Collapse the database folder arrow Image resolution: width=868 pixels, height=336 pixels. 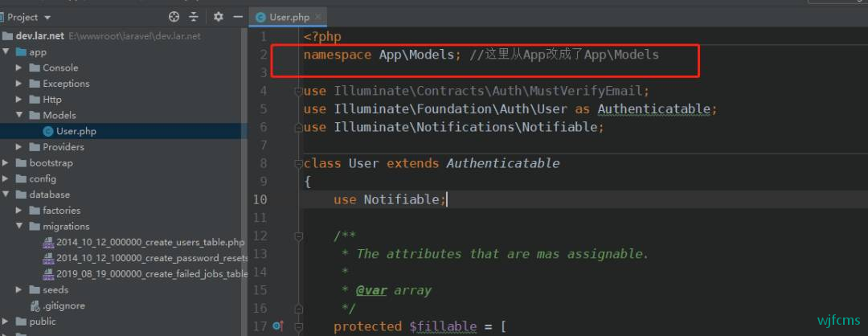pyautogui.click(x=6, y=195)
